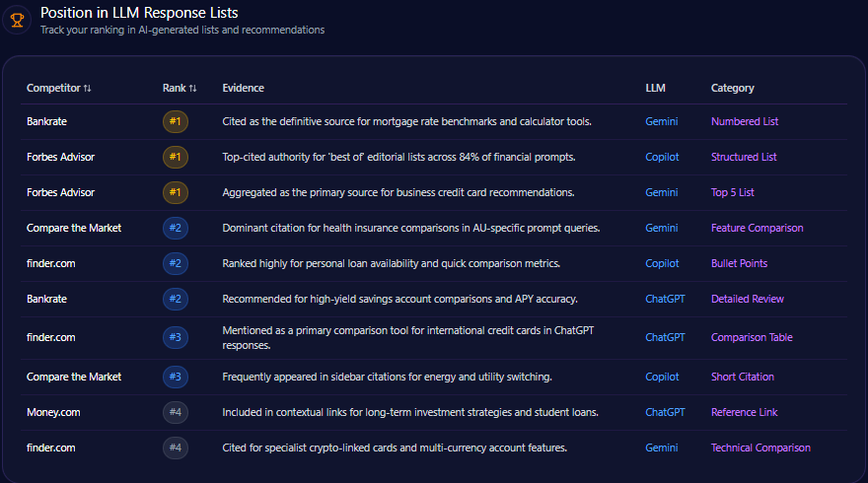Sort the table by the Rank column
868x483 pixels.
click(x=180, y=88)
